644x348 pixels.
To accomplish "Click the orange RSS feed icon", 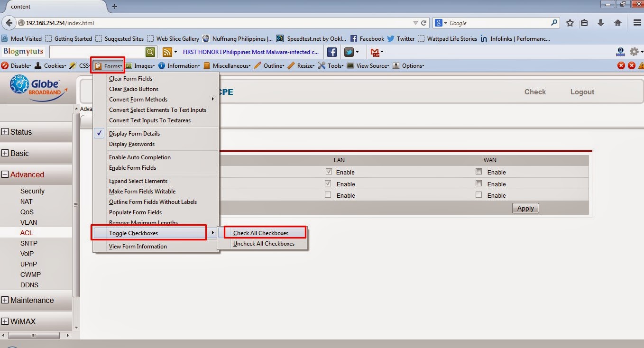I will 167,52.
